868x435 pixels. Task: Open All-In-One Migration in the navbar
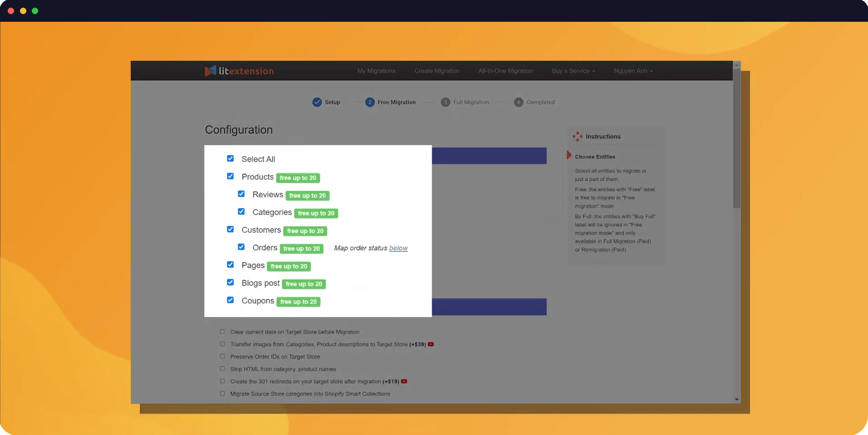point(506,71)
